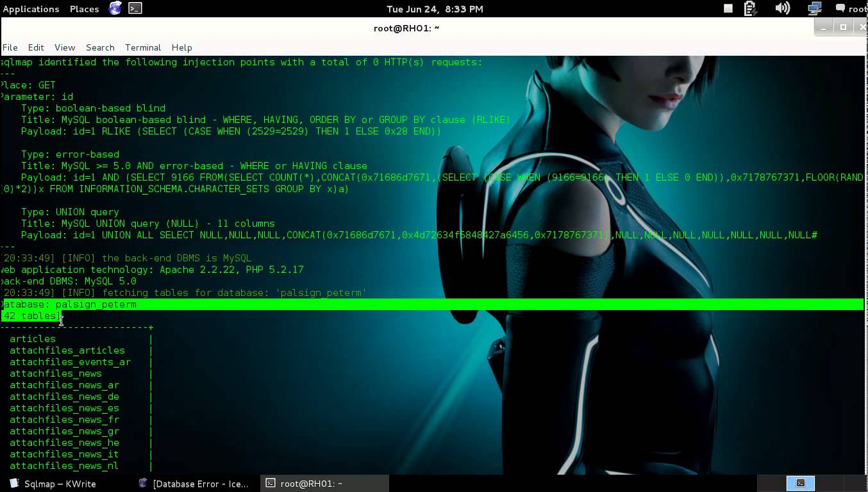Open the terminal Edit menu
This screenshot has height=492, width=868.
(36, 47)
